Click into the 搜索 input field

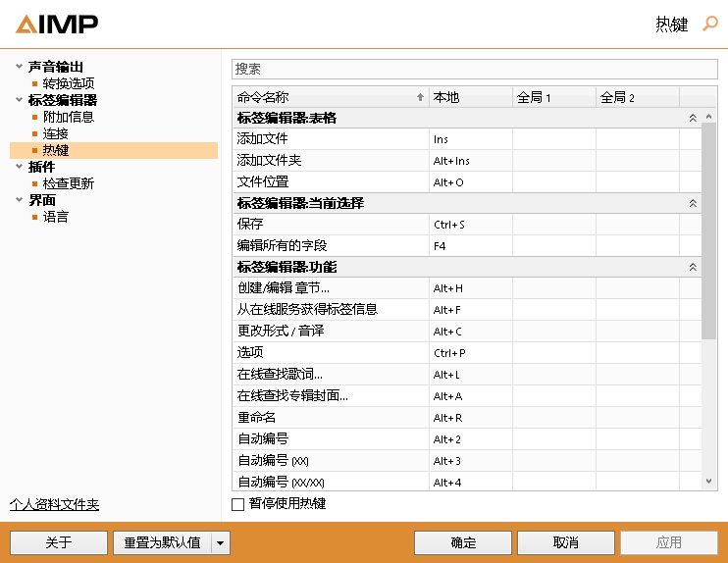point(475,69)
